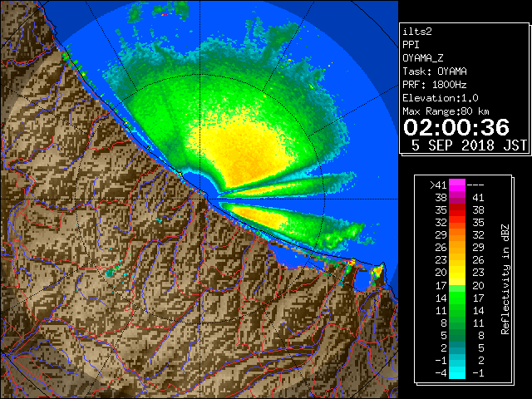This screenshot has height=399, width=532.
Task: Click the ilts2 label
Action: click(417, 32)
